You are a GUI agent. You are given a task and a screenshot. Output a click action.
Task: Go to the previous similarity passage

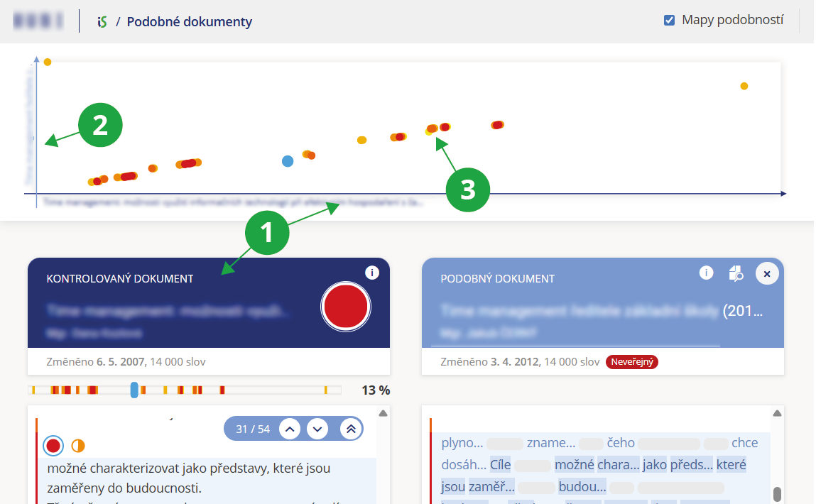click(289, 429)
